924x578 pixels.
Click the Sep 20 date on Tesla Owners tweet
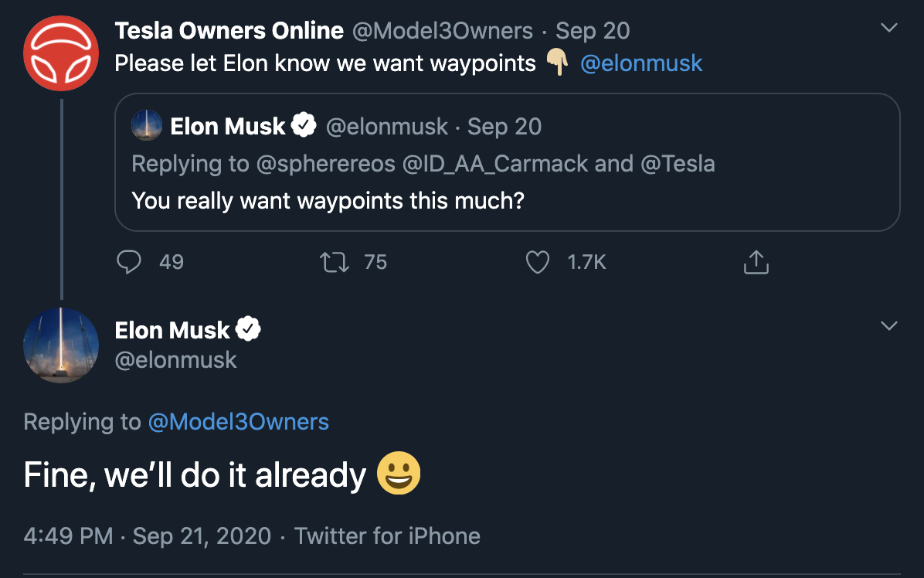(x=593, y=31)
